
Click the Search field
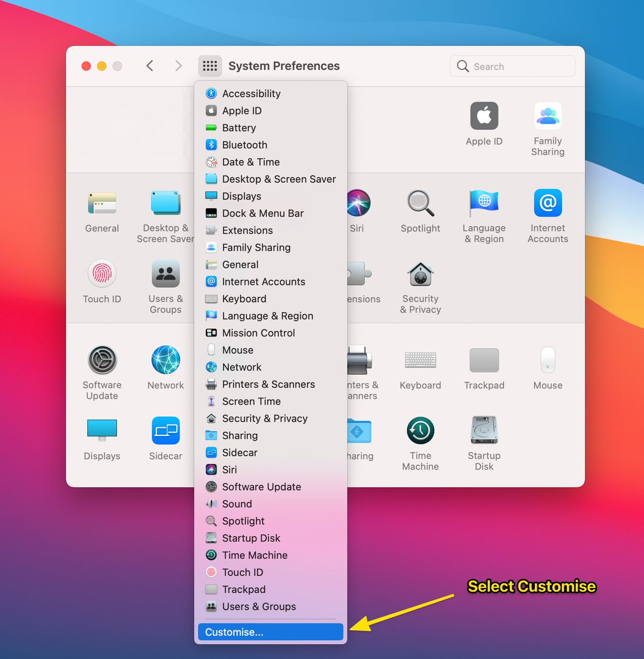513,66
